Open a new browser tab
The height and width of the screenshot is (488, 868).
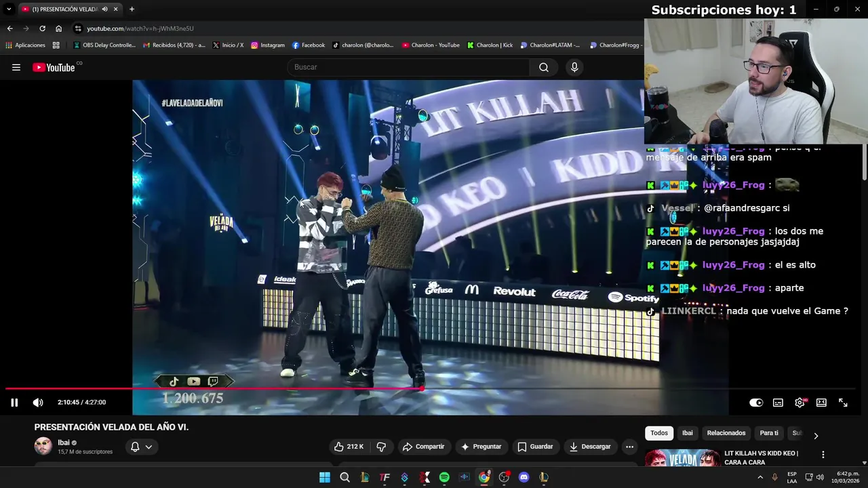click(x=132, y=9)
